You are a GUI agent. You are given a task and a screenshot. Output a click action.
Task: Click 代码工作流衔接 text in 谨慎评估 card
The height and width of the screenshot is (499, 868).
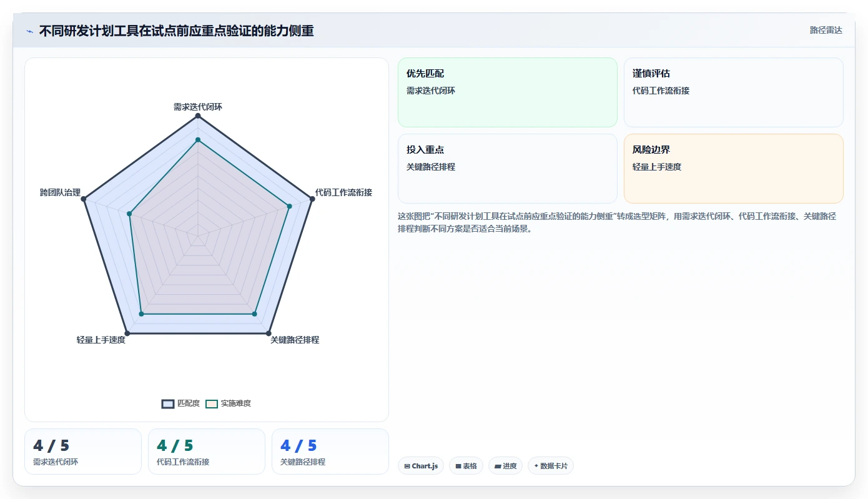(661, 91)
